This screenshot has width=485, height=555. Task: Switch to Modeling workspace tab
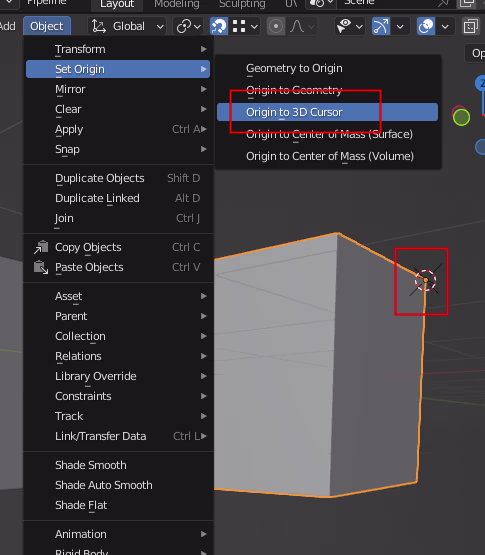[x=177, y=4]
